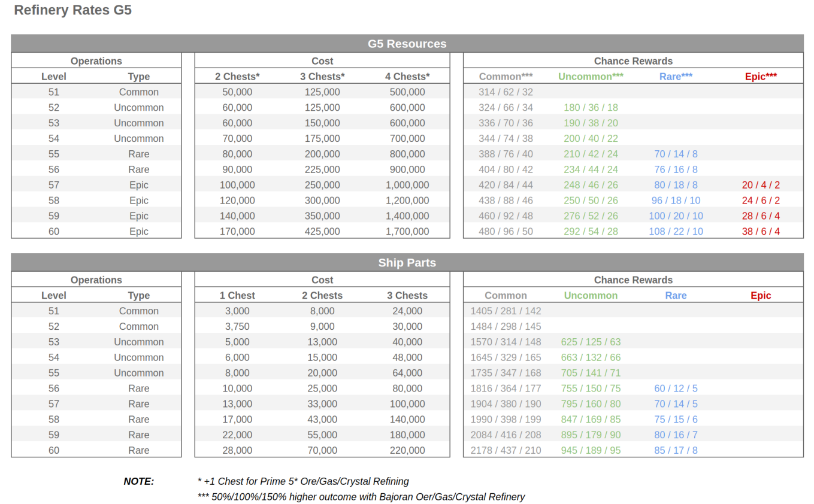Select the Level 51 Common ship parts row

click(96, 311)
